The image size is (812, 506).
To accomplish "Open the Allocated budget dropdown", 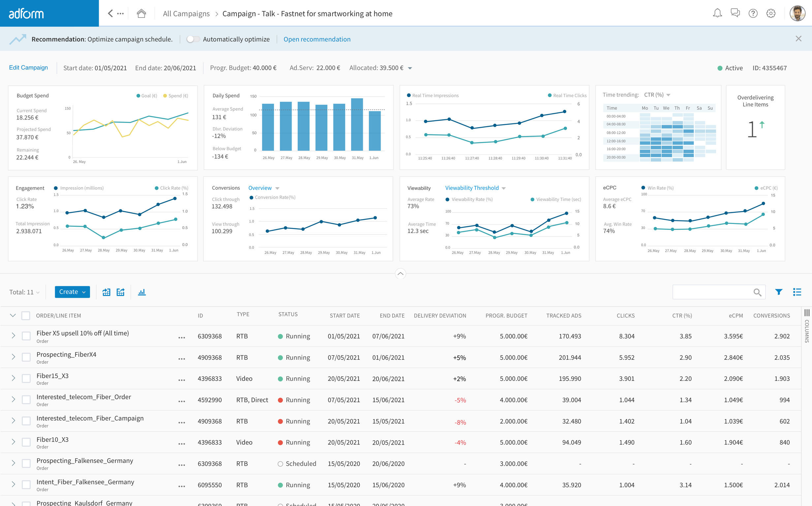I will [x=410, y=68].
